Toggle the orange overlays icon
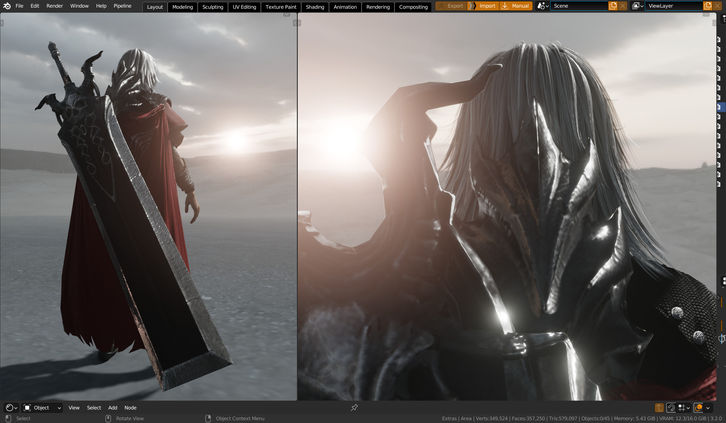The height and width of the screenshot is (423, 726). 698,408
